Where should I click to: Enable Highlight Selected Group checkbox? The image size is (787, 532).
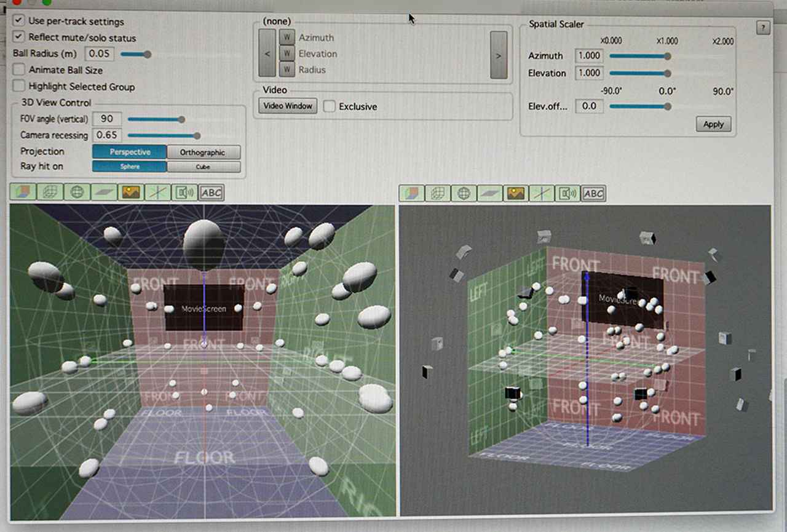pos(19,86)
